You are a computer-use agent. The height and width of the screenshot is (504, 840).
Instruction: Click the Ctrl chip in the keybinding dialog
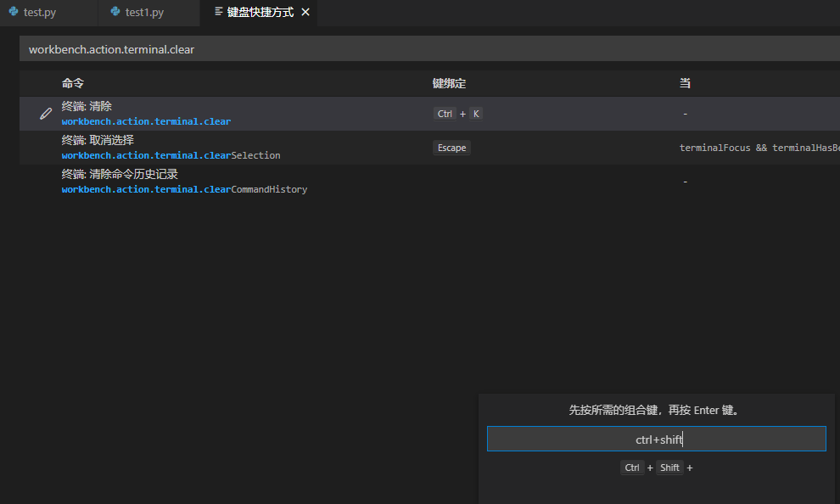(631, 468)
